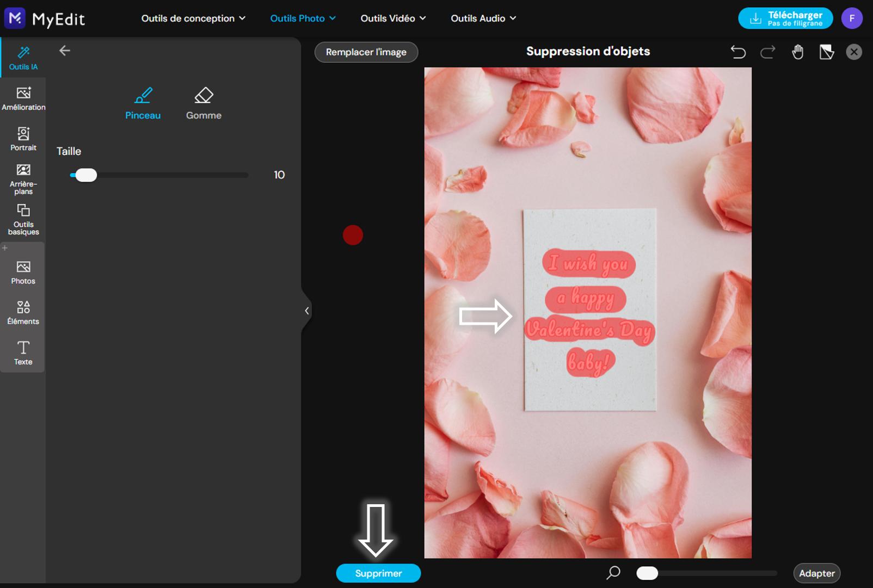Screen dimensions: 873x588
Task: Collapse the left tool panel
Action: pyautogui.click(x=307, y=311)
